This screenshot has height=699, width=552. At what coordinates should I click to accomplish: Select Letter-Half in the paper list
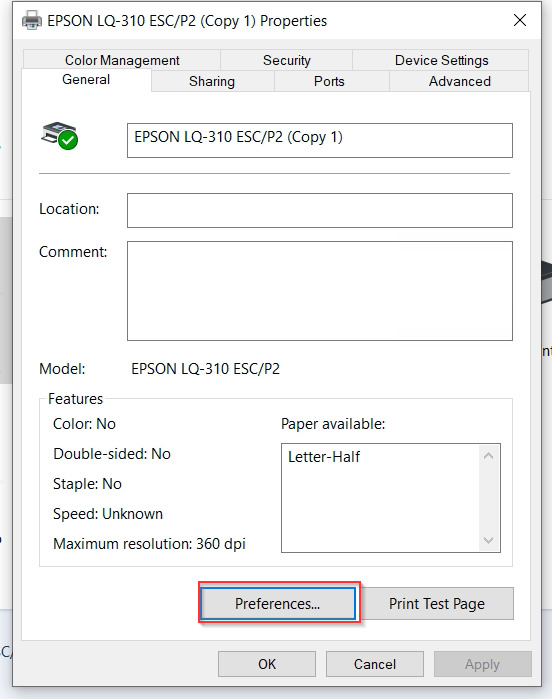point(324,457)
